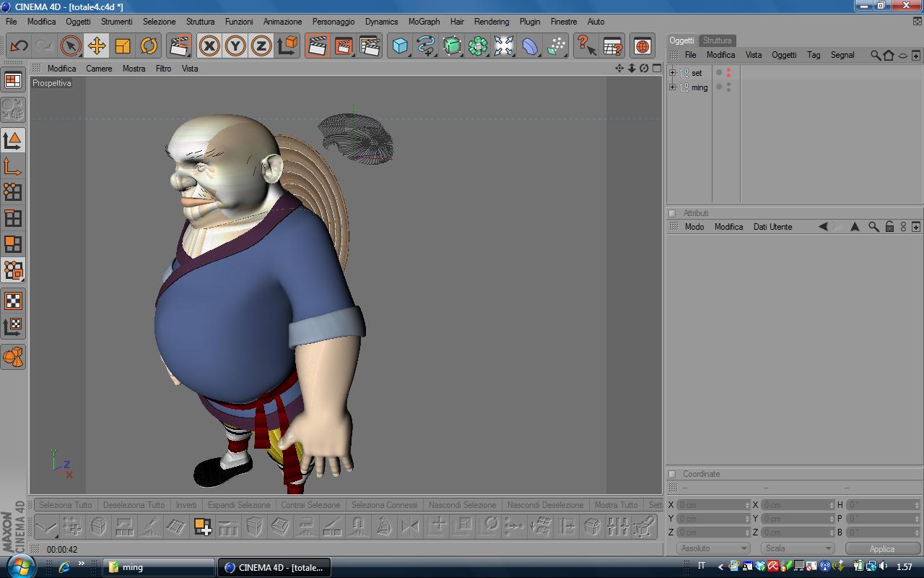Activate the Rotate tool
Image resolution: width=924 pixels, height=578 pixels.
pyautogui.click(x=149, y=46)
